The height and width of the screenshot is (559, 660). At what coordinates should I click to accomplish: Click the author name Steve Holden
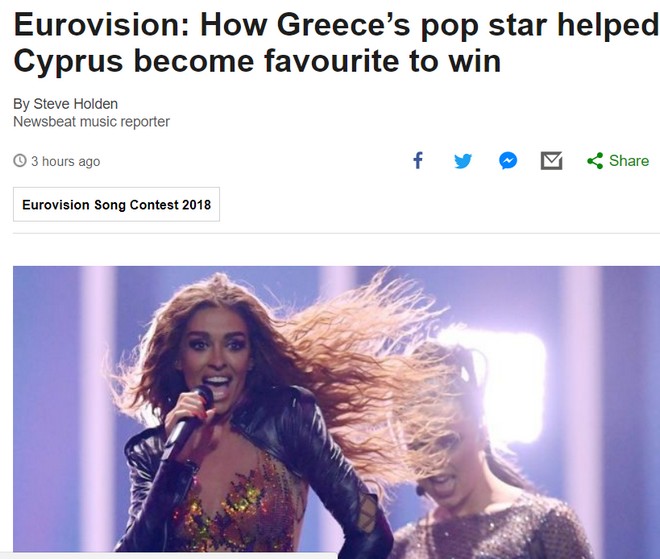click(x=76, y=104)
